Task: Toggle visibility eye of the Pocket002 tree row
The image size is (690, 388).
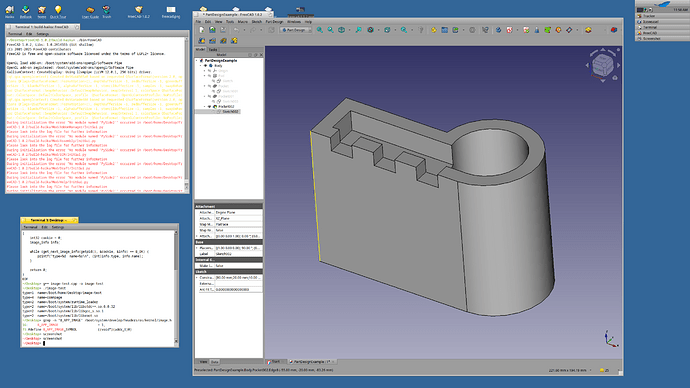Action: pos(209,106)
